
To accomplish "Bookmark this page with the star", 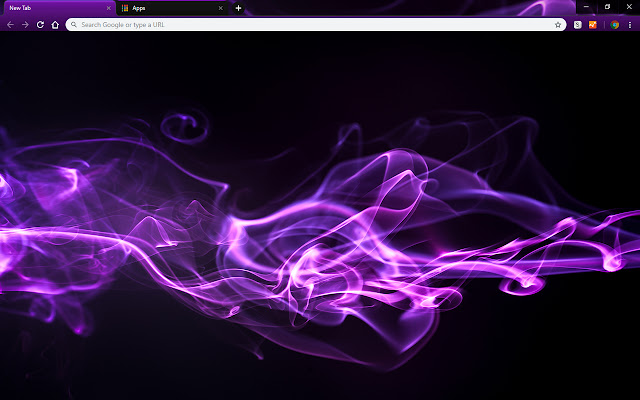I will click(558, 24).
